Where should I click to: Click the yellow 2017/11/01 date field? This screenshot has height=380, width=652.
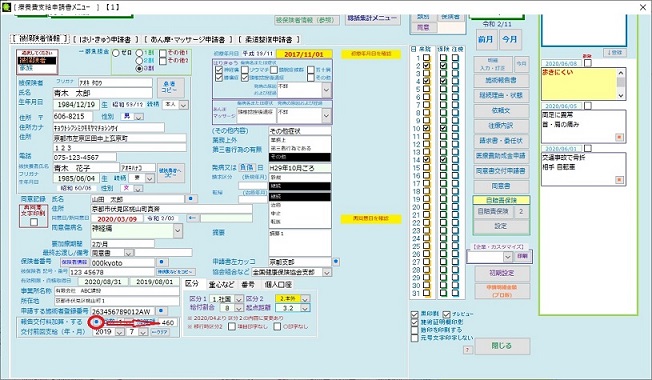point(304,54)
